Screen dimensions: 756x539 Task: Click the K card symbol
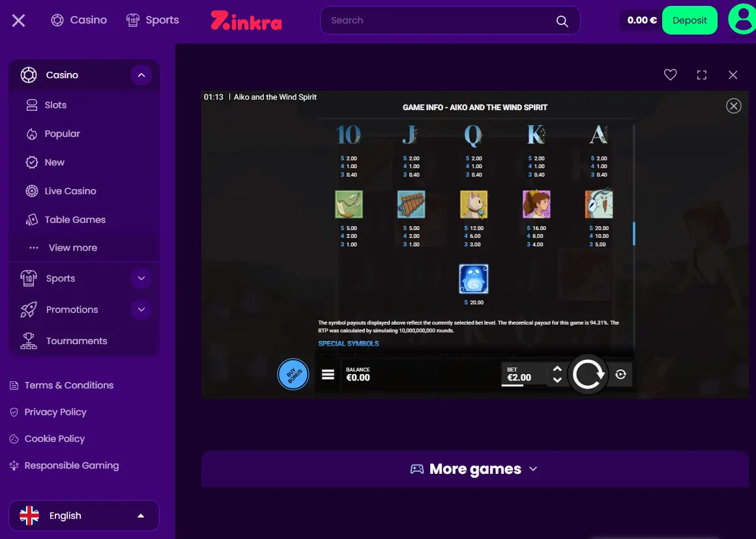click(536, 134)
